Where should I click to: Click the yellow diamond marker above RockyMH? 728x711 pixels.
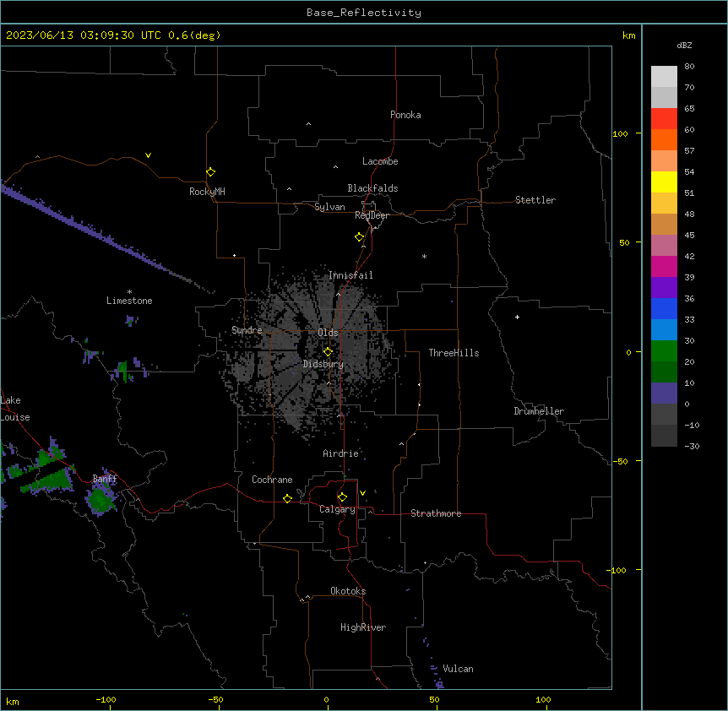pyautogui.click(x=210, y=172)
